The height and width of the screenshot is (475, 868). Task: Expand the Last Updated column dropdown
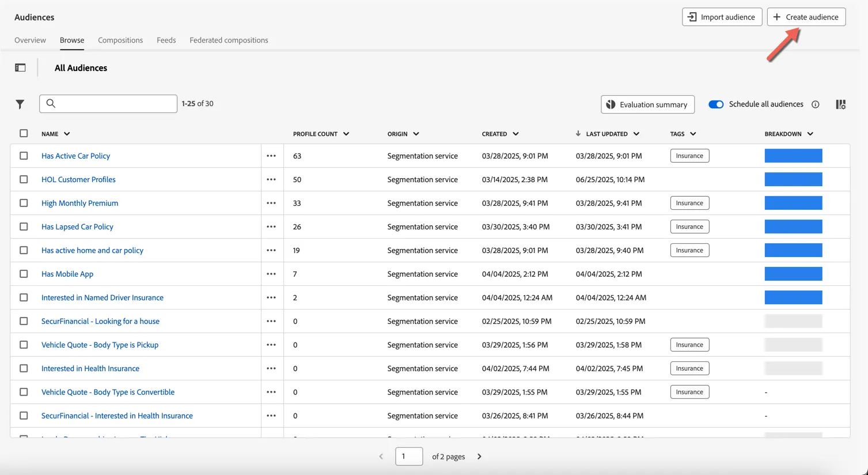pyautogui.click(x=636, y=134)
